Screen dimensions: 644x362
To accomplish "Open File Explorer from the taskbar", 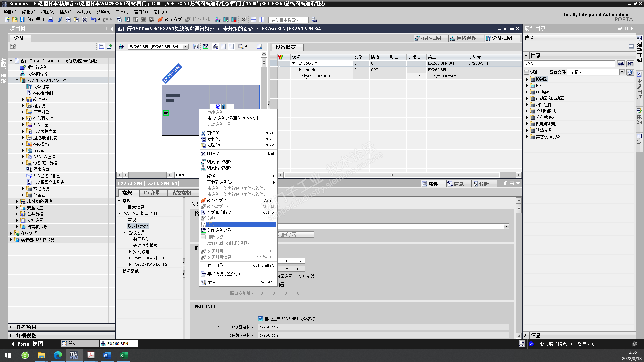I will click(41, 355).
